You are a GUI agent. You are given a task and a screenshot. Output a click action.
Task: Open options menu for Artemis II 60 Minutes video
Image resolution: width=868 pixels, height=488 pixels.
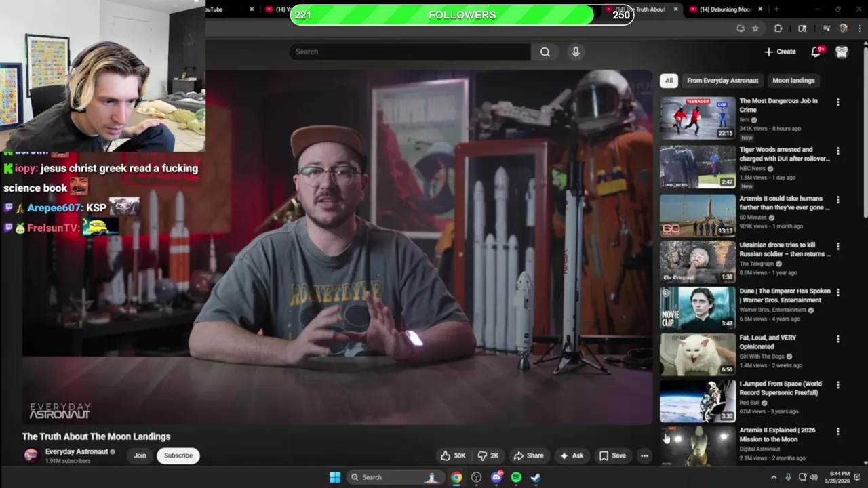(x=838, y=200)
